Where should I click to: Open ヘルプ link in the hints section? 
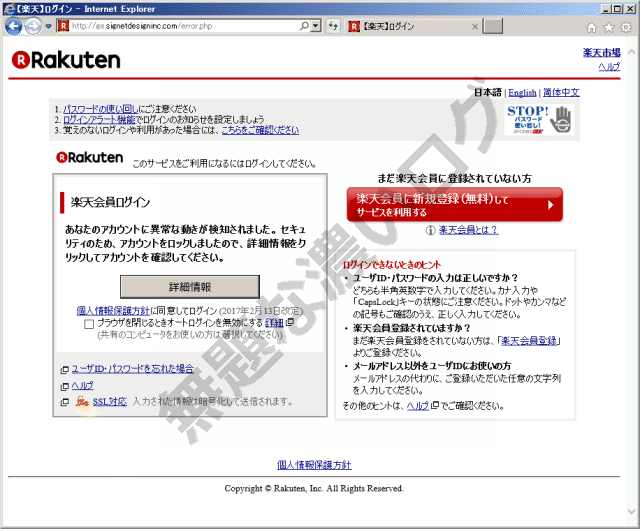(418, 406)
